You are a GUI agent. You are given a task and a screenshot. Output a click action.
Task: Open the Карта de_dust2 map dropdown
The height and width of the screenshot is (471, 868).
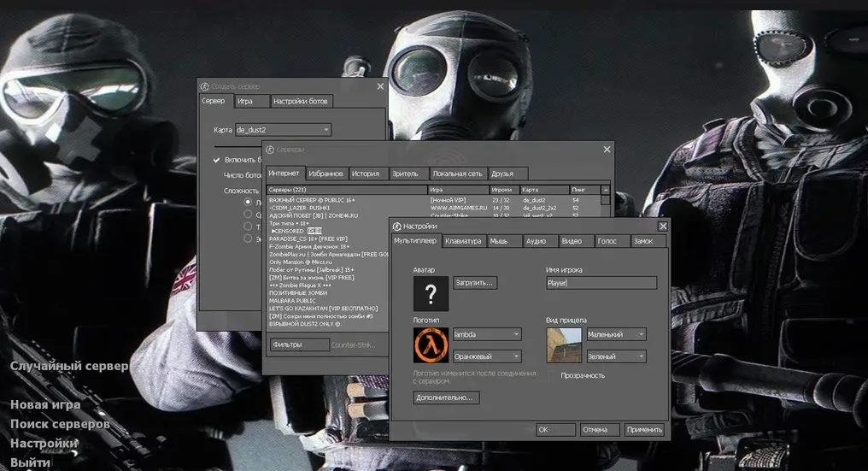tap(282, 130)
